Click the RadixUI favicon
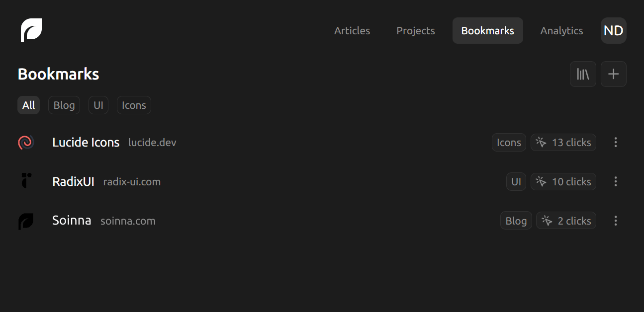This screenshot has width=644, height=312. click(x=26, y=181)
